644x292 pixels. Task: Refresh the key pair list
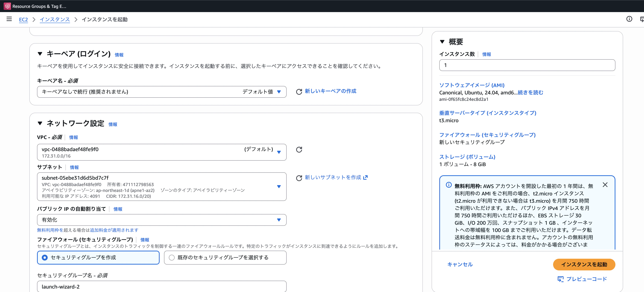(x=299, y=91)
